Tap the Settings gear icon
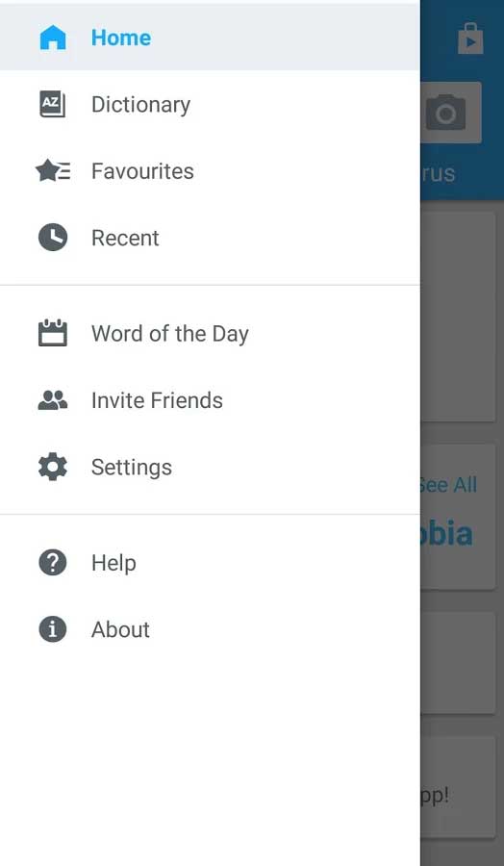 53,467
